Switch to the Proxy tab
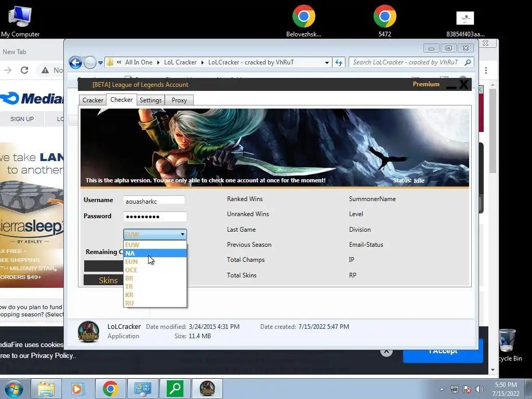 [179, 100]
